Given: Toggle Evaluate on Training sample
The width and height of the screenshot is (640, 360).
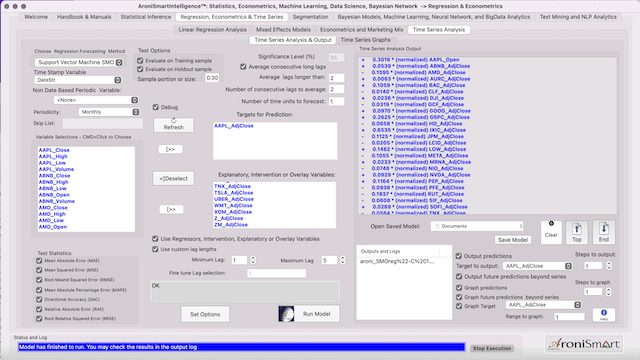Looking at the screenshot, I should tap(140, 60).
